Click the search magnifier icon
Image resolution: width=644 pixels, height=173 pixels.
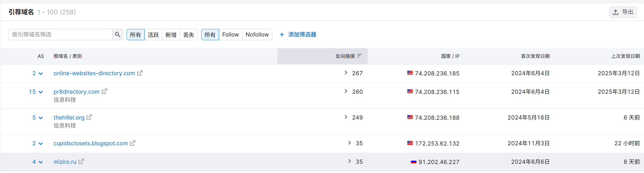pyautogui.click(x=117, y=35)
